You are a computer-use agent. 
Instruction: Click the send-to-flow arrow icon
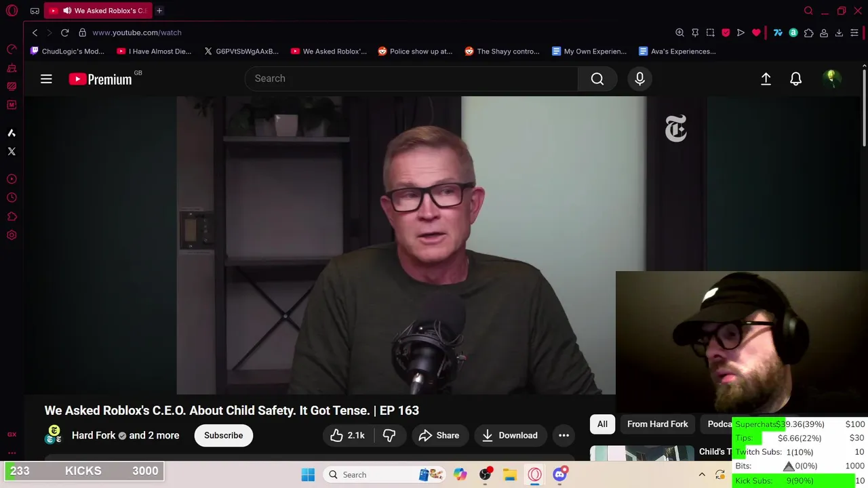tap(741, 33)
